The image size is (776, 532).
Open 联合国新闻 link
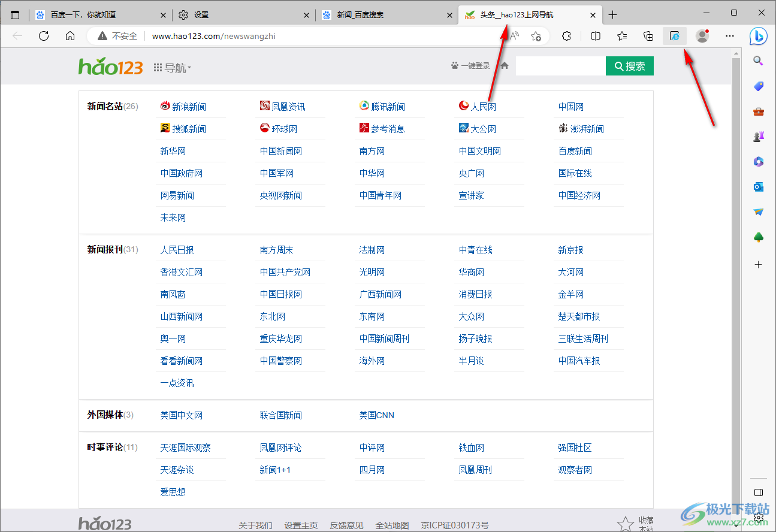click(280, 415)
